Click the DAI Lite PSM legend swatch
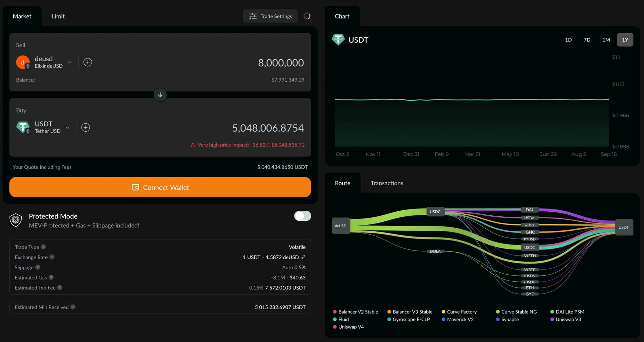The height and width of the screenshot is (342, 644). pyautogui.click(x=552, y=312)
